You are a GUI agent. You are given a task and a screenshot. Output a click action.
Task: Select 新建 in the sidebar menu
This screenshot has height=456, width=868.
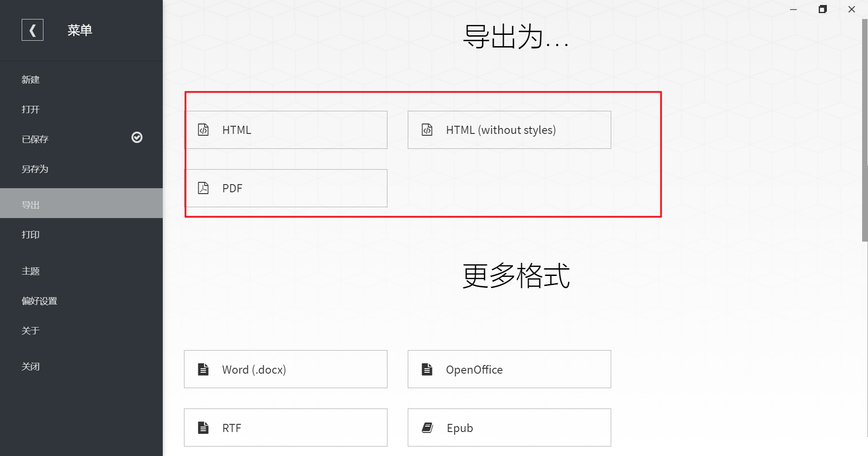coord(31,80)
